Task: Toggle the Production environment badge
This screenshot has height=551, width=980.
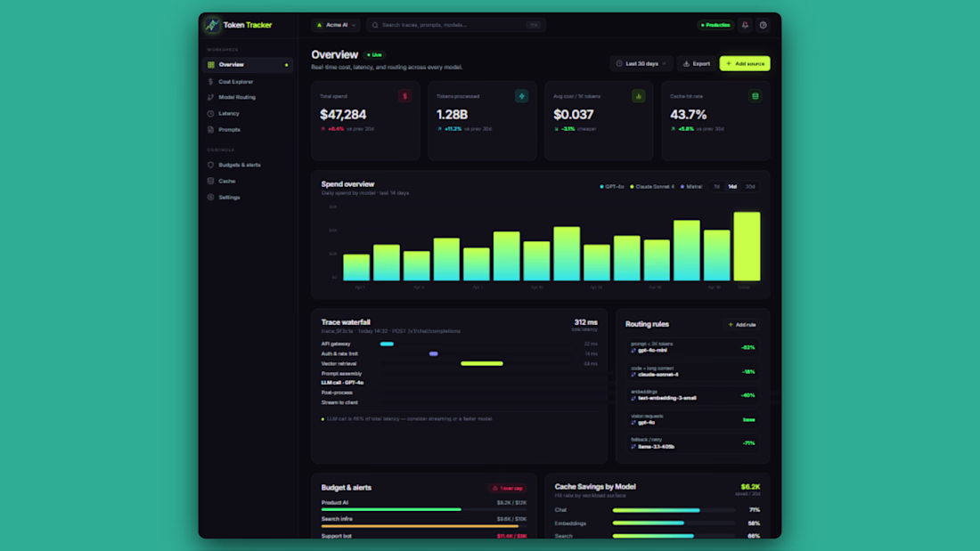Action: [715, 25]
